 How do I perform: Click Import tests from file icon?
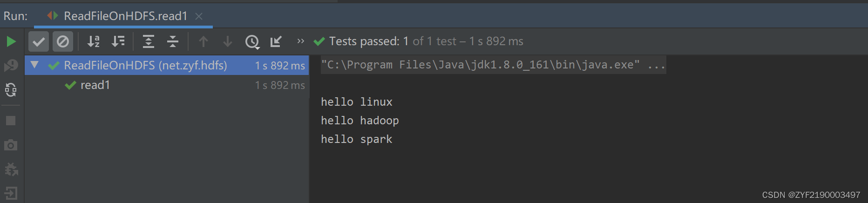[x=276, y=42]
